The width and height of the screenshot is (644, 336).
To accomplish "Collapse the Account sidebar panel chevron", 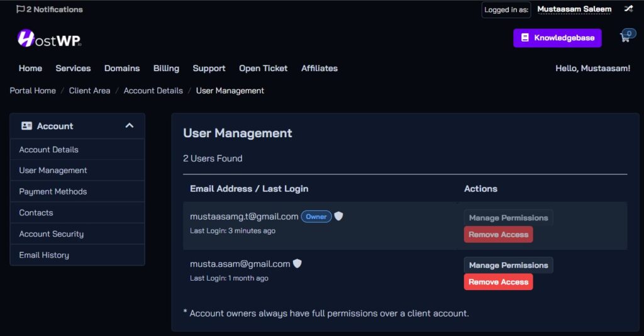I will click(130, 126).
